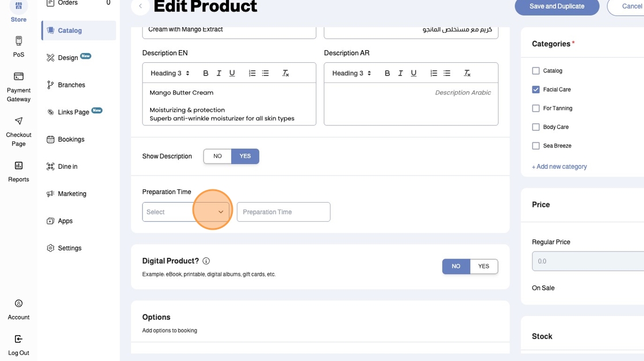Expand Heading 3 dropdown in Description EN
This screenshot has height=361, width=644.
170,73
